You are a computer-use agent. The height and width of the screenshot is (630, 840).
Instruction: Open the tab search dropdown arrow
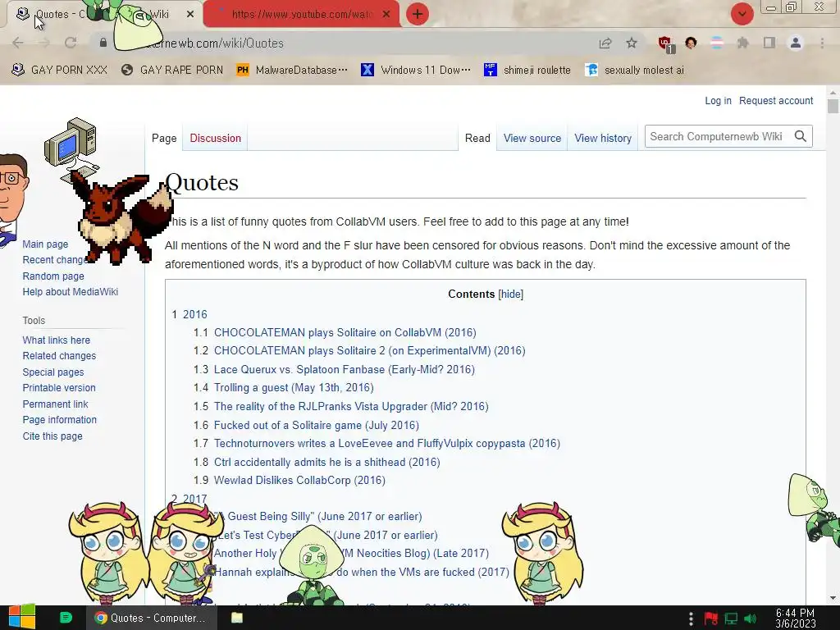click(x=742, y=14)
